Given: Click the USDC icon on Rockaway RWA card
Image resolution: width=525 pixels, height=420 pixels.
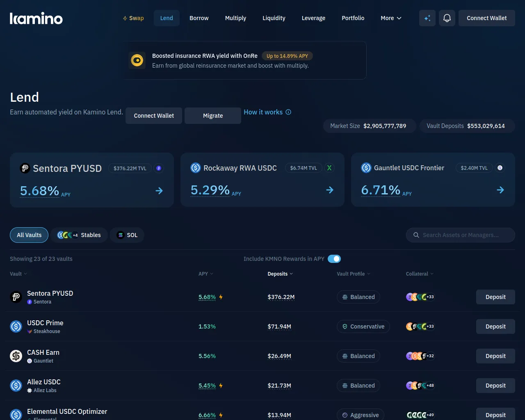Looking at the screenshot, I should tap(196, 168).
